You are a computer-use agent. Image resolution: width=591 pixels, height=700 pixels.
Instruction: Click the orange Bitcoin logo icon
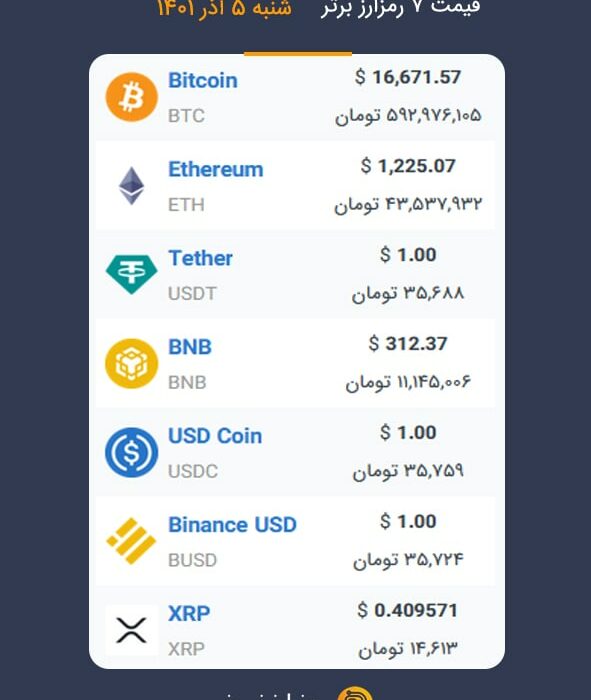[132, 97]
